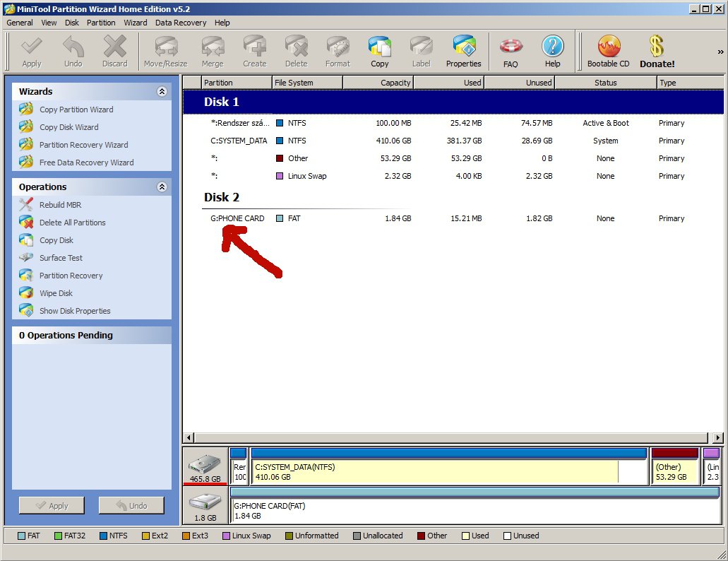Click the bottom-left Undo button
Image resolution: width=728 pixels, height=561 pixels.
click(131, 505)
